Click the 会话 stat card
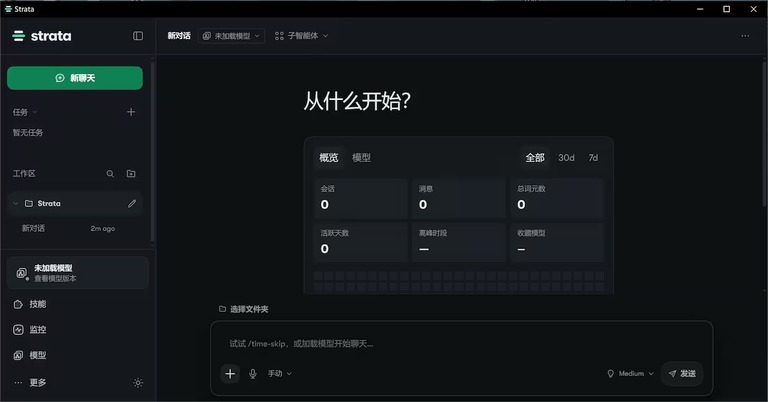The height and width of the screenshot is (402, 768). point(361,198)
